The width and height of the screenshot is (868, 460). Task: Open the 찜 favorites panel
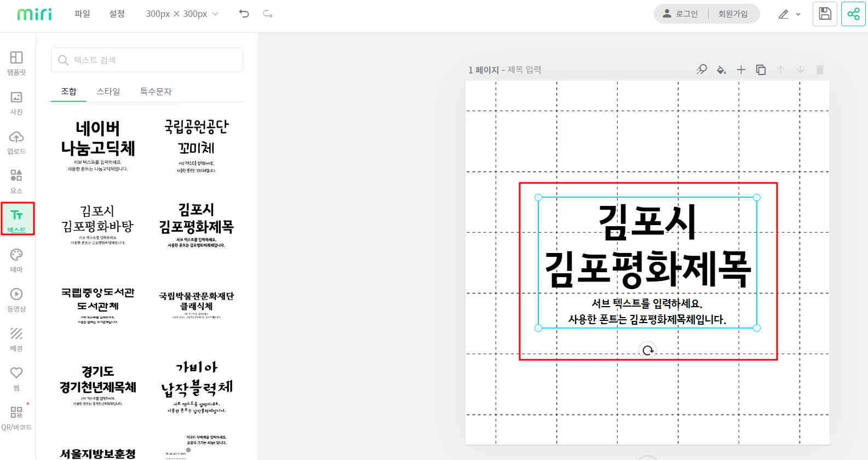16,379
